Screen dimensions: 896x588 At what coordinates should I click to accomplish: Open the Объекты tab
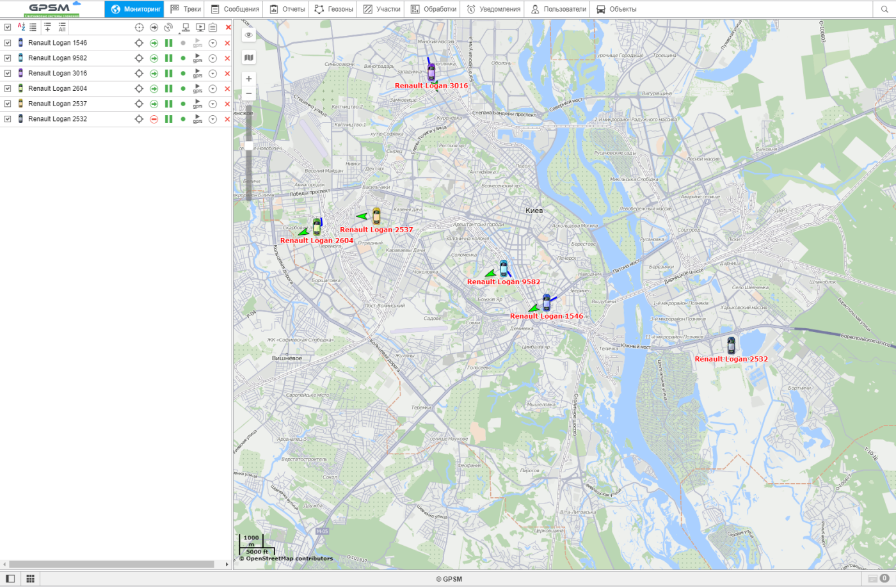pyautogui.click(x=616, y=9)
